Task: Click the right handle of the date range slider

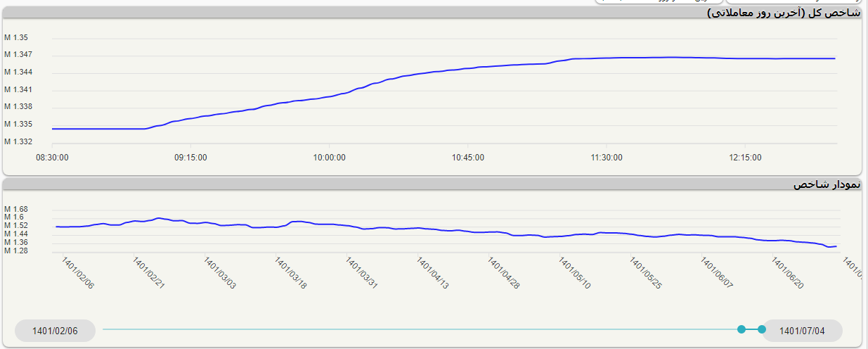Action: pos(762,329)
